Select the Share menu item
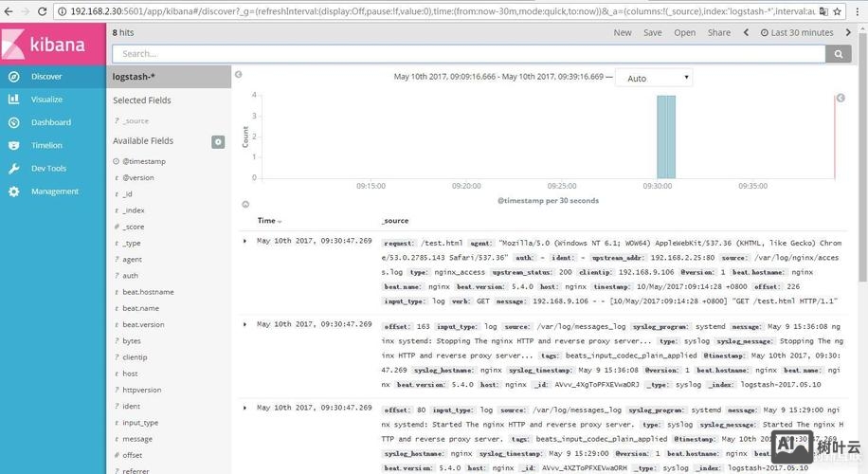Viewport: 868px width, 474px height. tap(719, 32)
